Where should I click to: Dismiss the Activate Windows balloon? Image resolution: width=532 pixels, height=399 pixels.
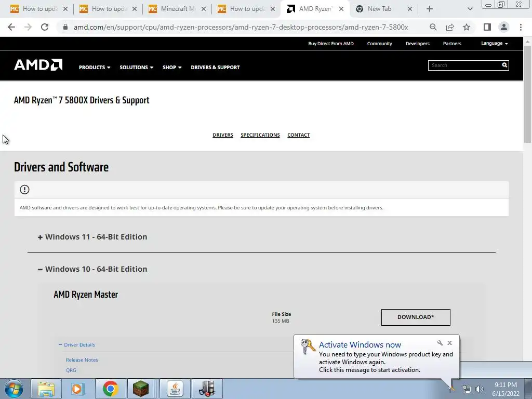(449, 343)
